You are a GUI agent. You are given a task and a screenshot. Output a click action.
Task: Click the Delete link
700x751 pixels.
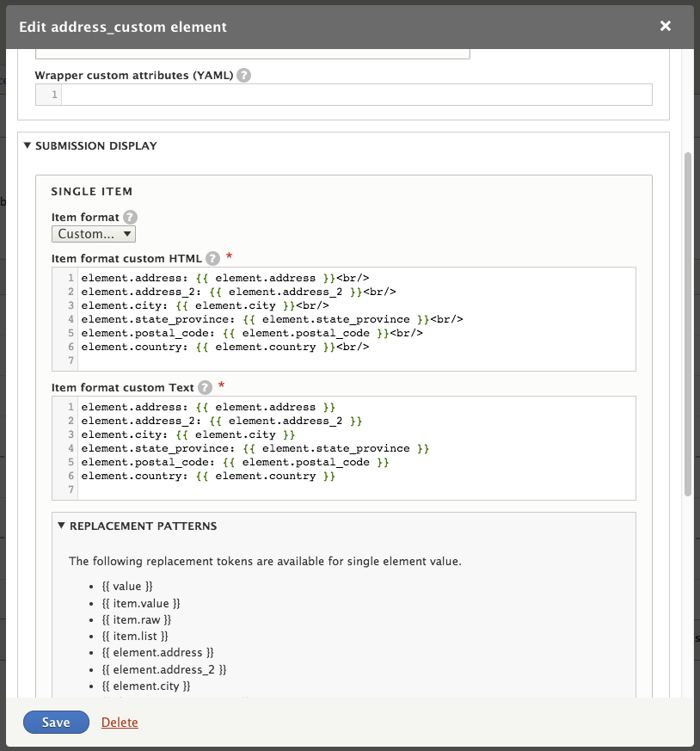pos(120,723)
